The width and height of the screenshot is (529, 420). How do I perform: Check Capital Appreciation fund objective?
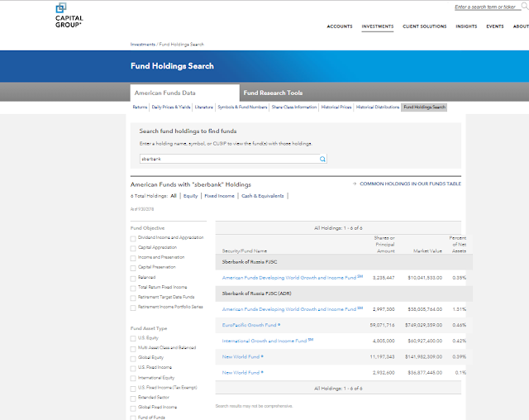click(x=133, y=248)
